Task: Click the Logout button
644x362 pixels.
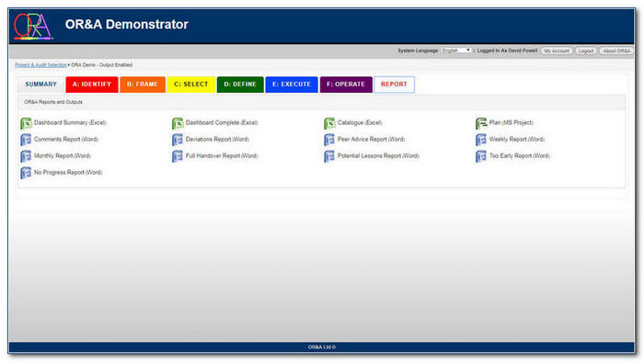Action: tap(586, 51)
